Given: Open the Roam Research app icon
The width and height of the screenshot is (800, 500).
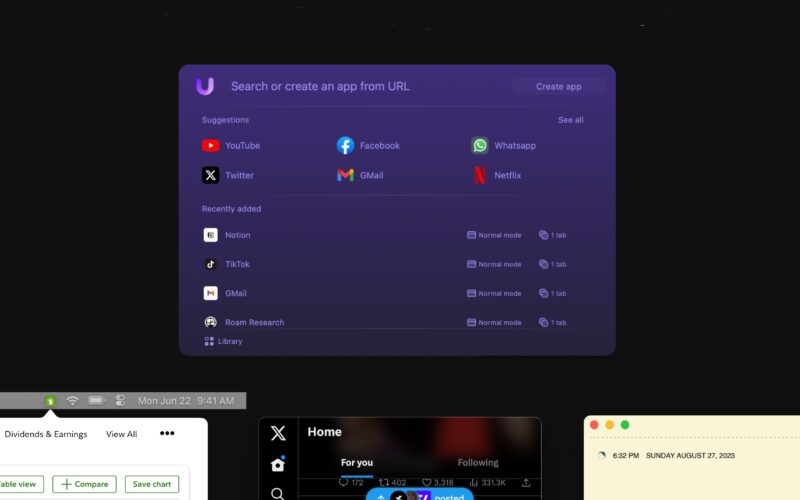Looking at the screenshot, I should pyautogui.click(x=210, y=322).
